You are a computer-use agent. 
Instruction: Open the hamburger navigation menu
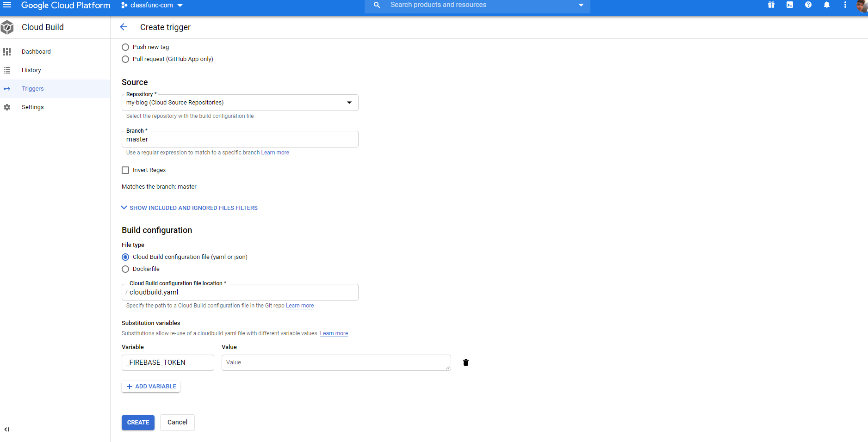(7, 5)
